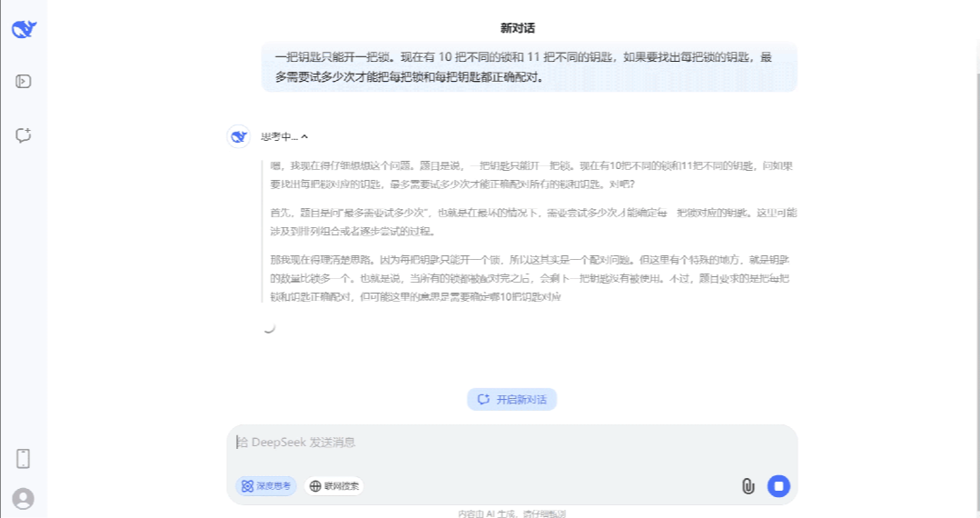Toggle the 联网搜索 option
Screen dimensions: 980x518
point(334,485)
